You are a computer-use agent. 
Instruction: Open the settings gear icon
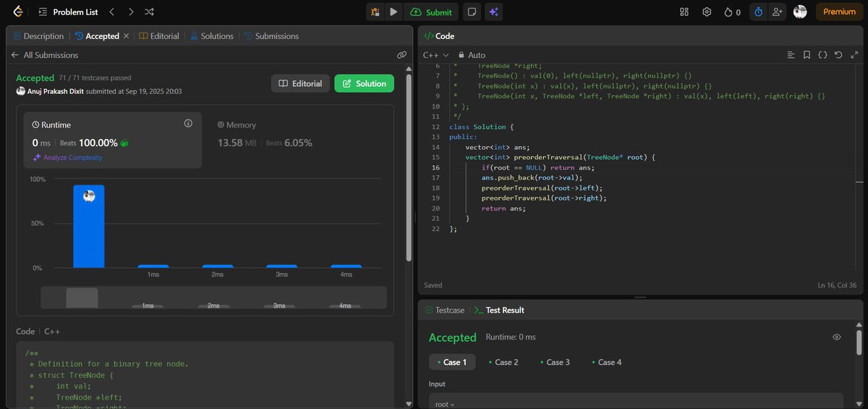[x=707, y=12]
